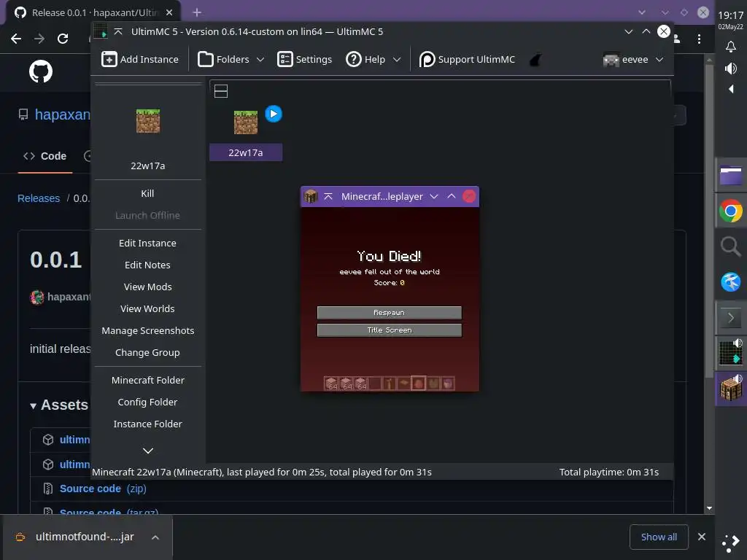Open the Minecraft Folder

coord(147,380)
